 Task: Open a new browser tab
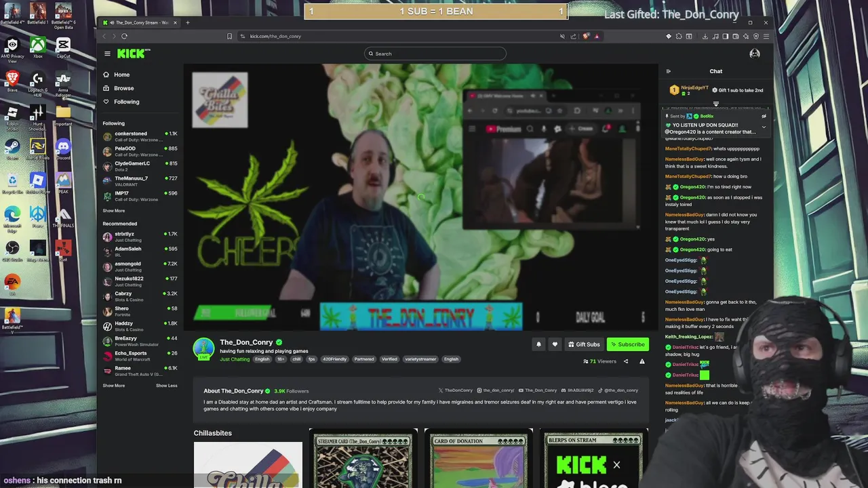point(188,22)
